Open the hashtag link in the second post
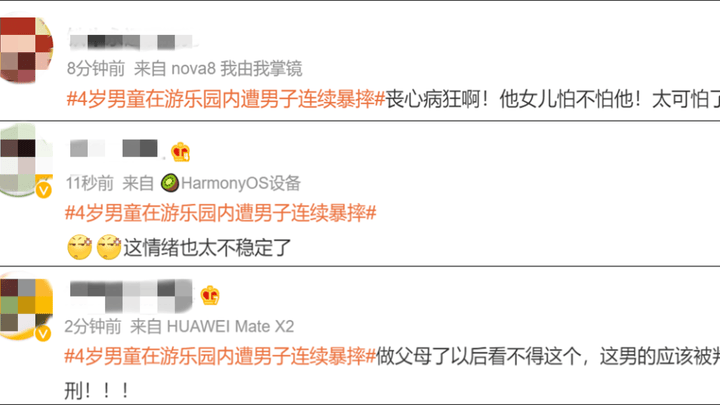Viewport: 720px width, 405px height. click(x=220, y=213)
